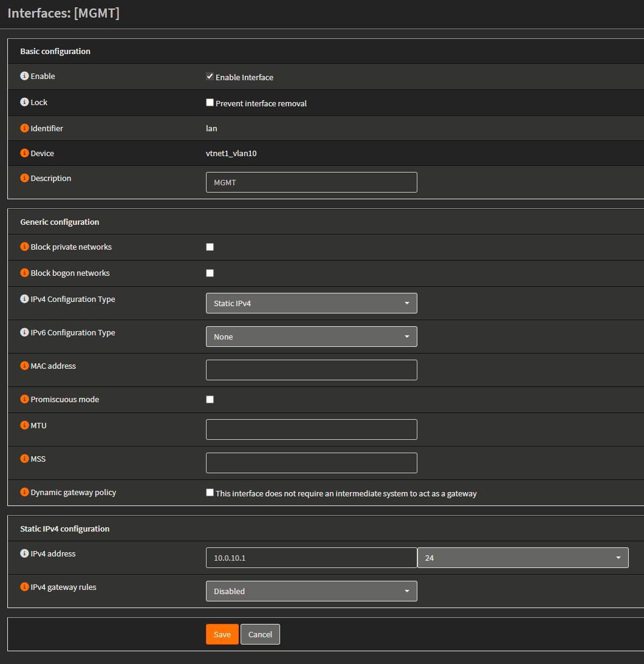The image size is (644, 664).
Task: Open the IPv4 Configuration Type dropdown
Action: pos(311,303)
